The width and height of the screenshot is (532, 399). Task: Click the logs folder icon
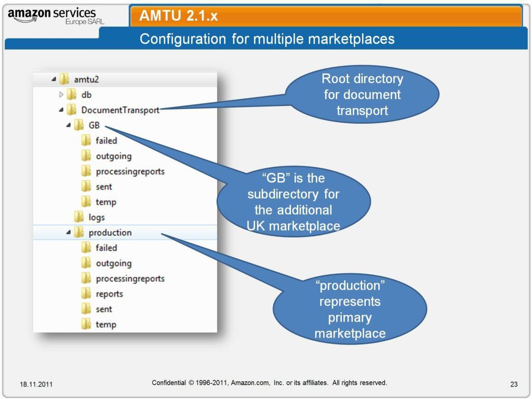click(79, 217)
